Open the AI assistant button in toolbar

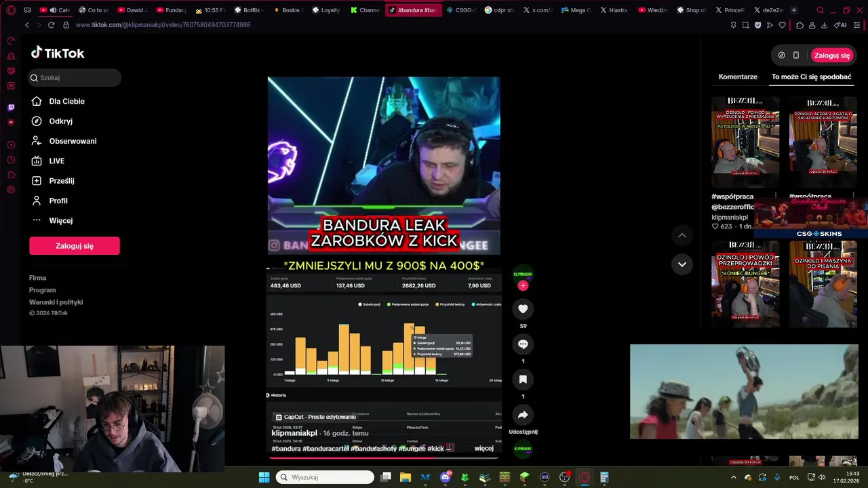click(841, 25)
